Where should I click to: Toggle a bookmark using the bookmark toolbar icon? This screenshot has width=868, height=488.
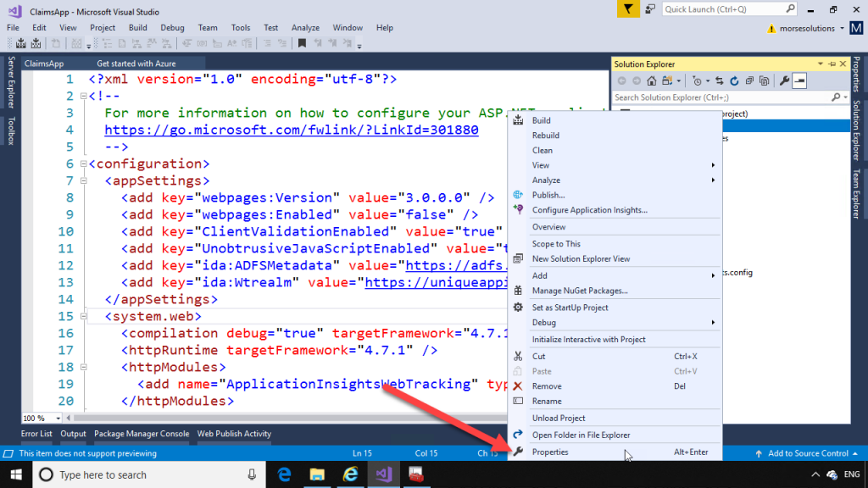[x=301, y=43]
